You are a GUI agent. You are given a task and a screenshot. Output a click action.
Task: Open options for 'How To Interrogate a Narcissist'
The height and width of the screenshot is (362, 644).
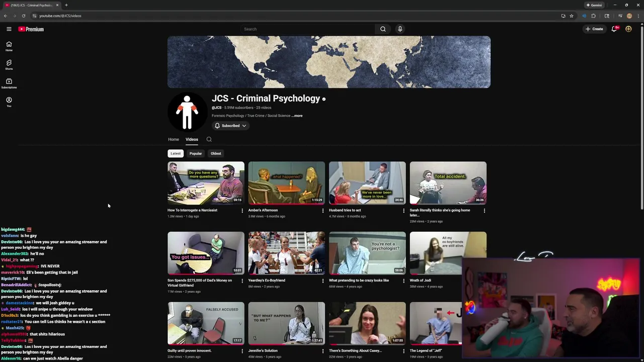pos(242,211)
